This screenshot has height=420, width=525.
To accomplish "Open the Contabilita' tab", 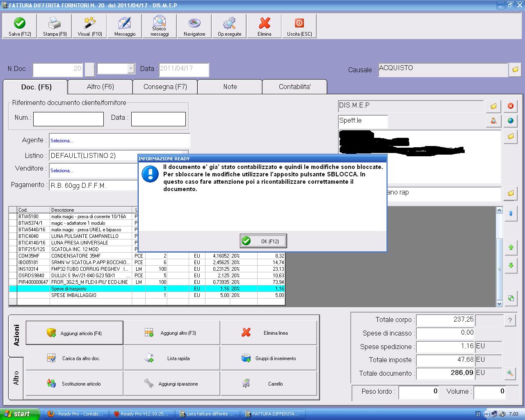I will pyautogui.click(x=295, y=87).
